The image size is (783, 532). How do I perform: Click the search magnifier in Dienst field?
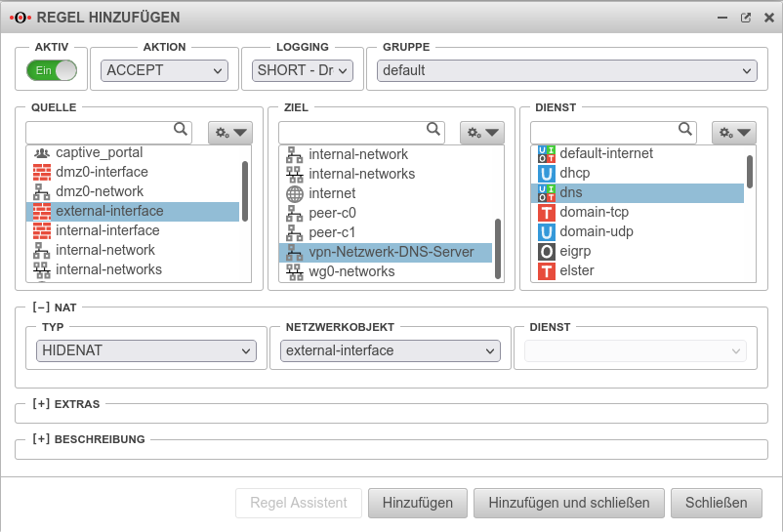[x=685, y=129]
